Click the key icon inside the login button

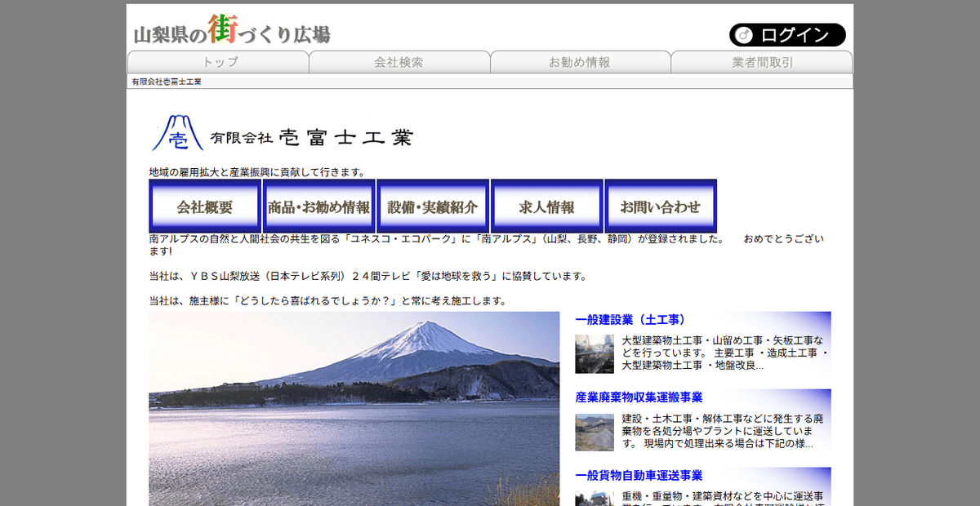click(x=746, y=35)
